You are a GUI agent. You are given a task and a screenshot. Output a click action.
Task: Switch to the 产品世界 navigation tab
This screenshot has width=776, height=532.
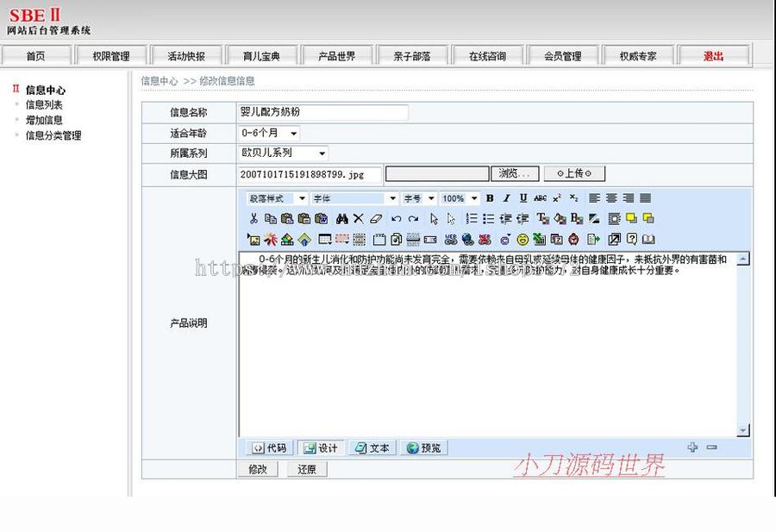point(336,54)
